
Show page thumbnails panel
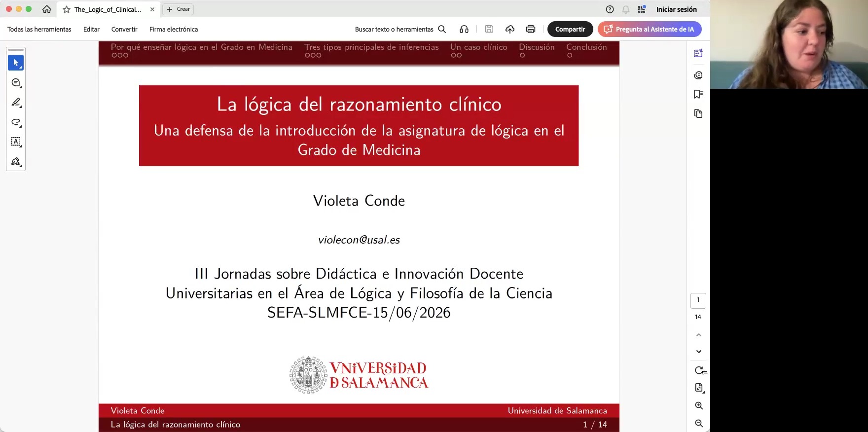(698, 114)
